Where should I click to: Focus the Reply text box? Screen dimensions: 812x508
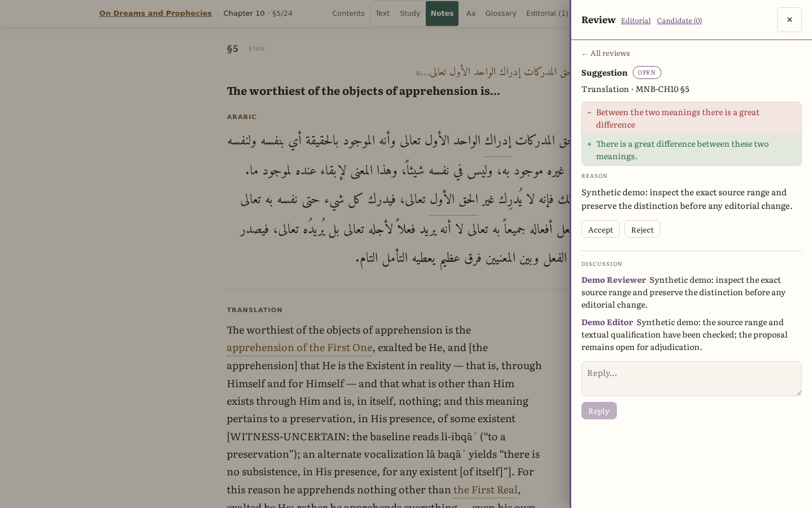[691, 379]
